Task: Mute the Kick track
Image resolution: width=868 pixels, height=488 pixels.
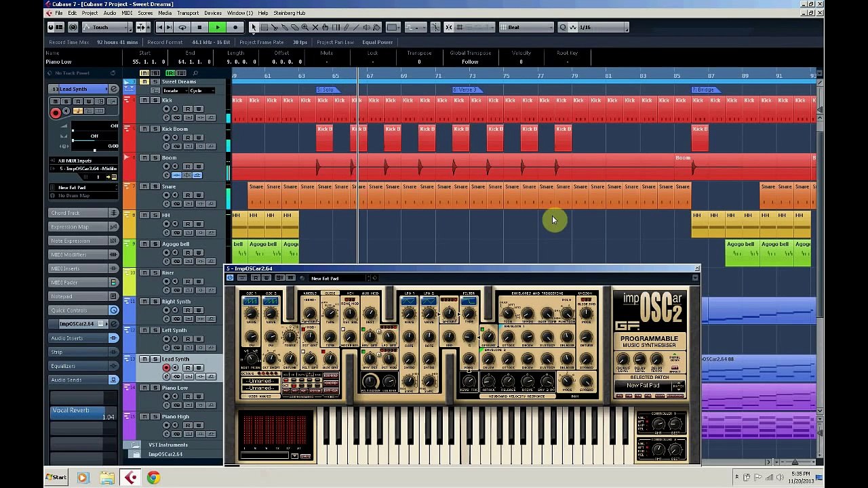Action: point(144,100)
